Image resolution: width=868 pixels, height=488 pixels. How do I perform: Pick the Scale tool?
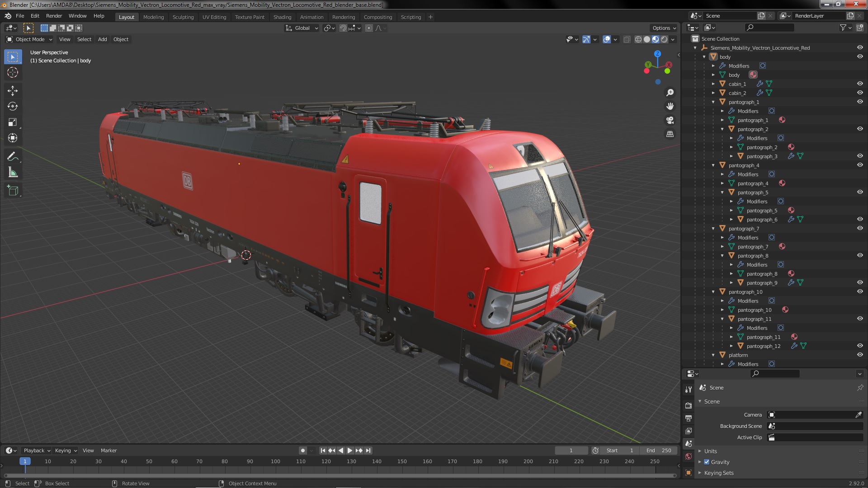13,122
